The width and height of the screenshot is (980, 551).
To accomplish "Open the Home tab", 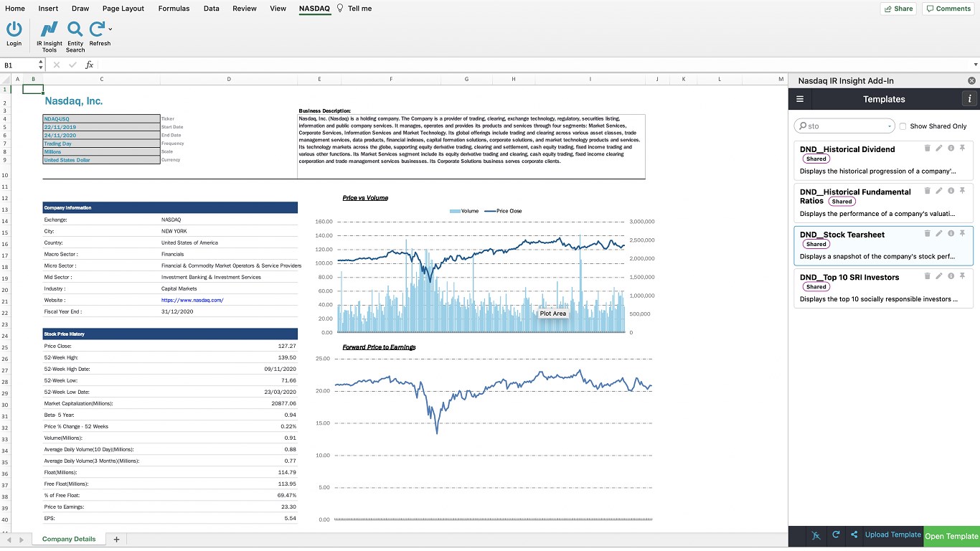I will coord(15,9).
